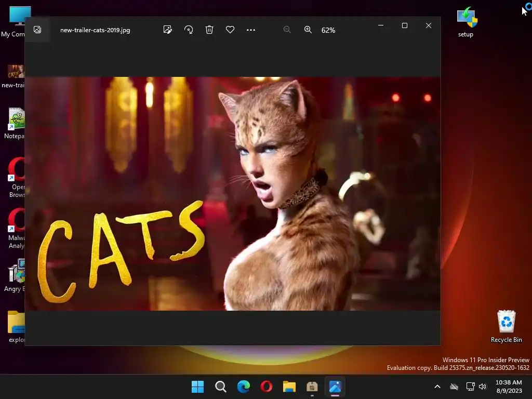Select the Opera Browser desktop shortcut
The image size is (532, 399).
pos(16,177)
